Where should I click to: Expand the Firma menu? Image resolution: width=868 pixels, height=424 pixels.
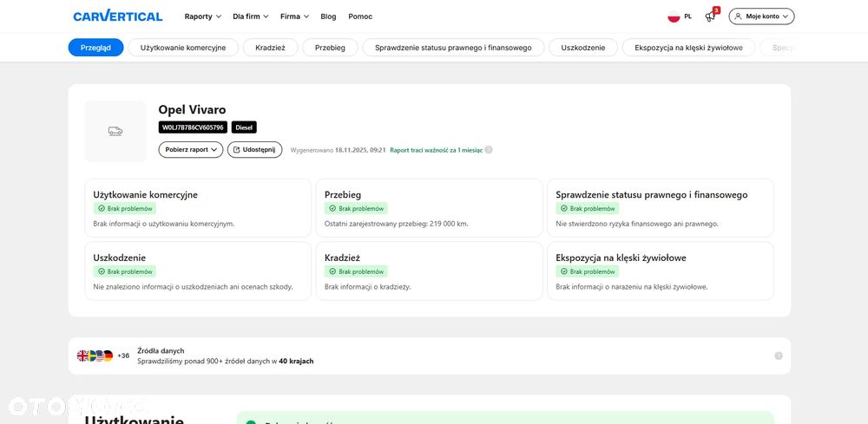(x=294, y=16)
